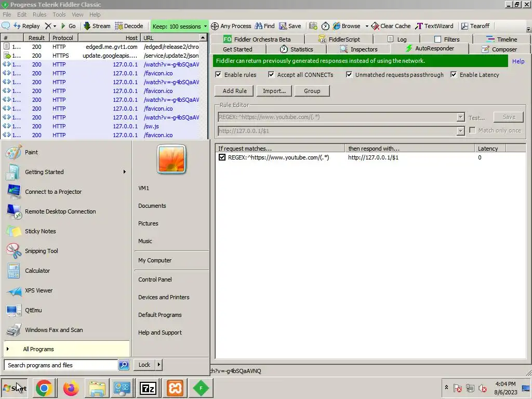The width and height of the screenshot is (532, 399).
Task: Click the session list scroll up arrow
Action: 203,37
